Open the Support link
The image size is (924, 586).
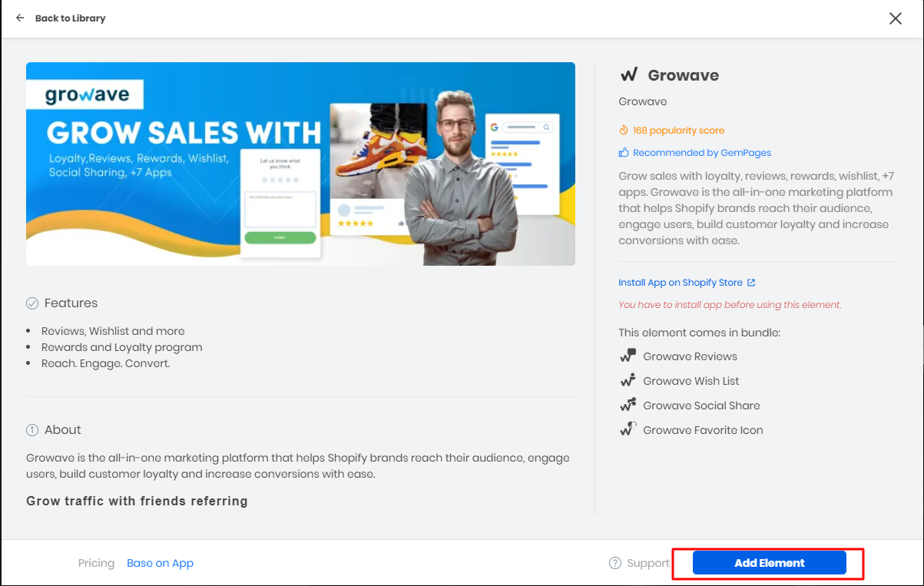point(648,563)
